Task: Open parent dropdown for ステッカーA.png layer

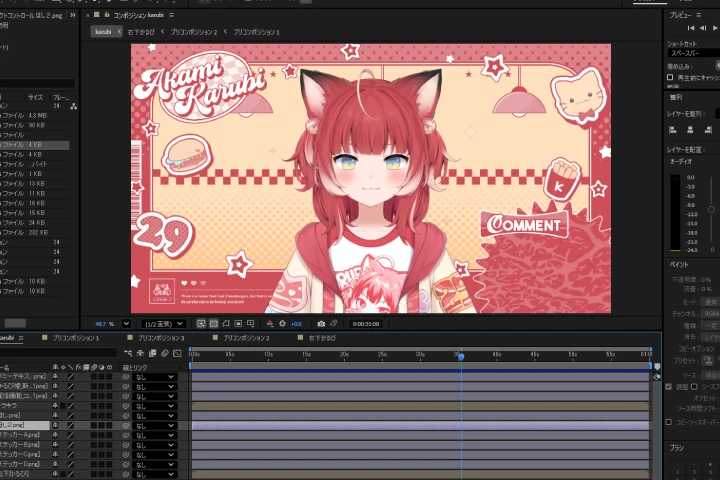Action: [x=155, y=435]
